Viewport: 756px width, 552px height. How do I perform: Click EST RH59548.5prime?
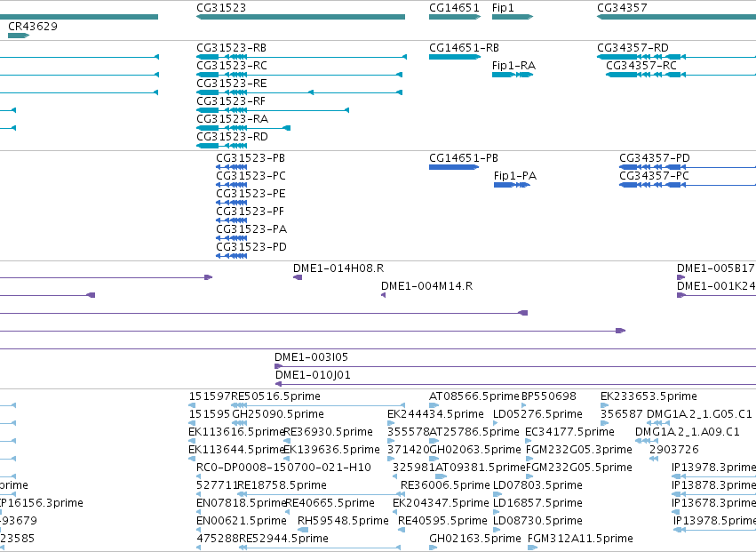coord(343,521)
